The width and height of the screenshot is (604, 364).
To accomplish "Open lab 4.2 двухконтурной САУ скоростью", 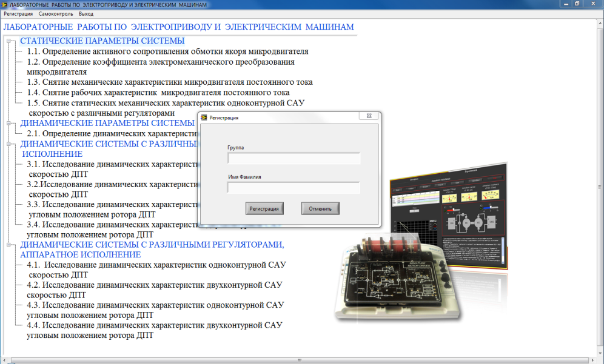I will pyautogui.click(x=155, y=290).
